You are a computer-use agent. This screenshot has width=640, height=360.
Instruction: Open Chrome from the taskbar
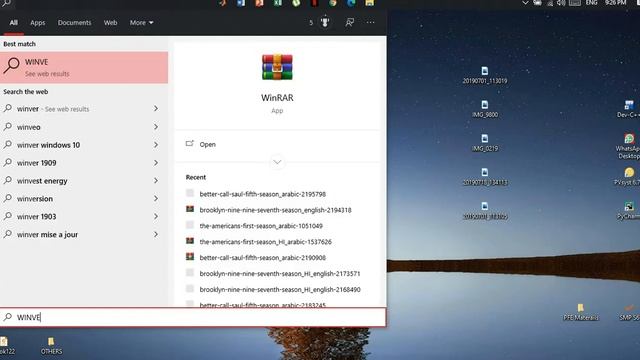(x=333, y=3)
